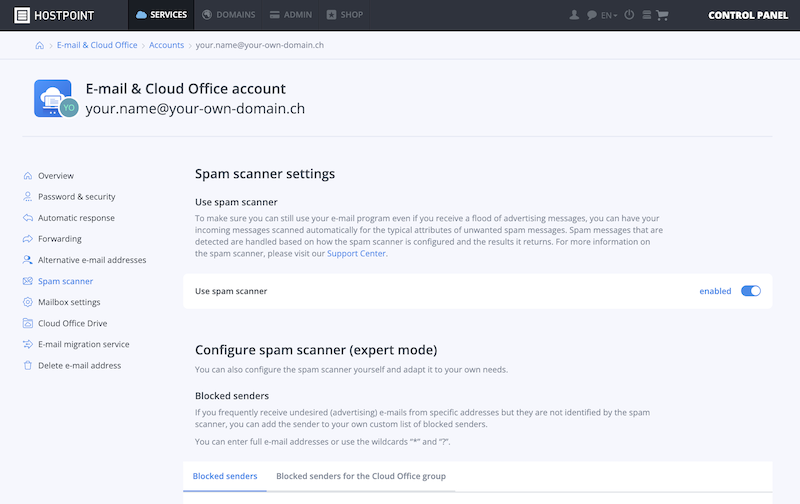Viewport: 800px width, 504px height.
Task: Open the Support Center link
Action: coord(356,254)
